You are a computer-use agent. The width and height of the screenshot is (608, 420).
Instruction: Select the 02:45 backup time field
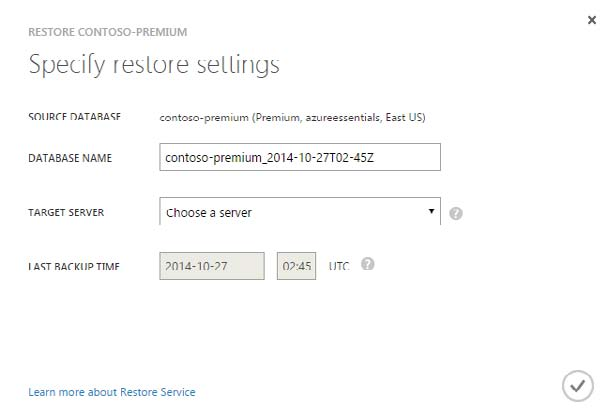(297, 266)
